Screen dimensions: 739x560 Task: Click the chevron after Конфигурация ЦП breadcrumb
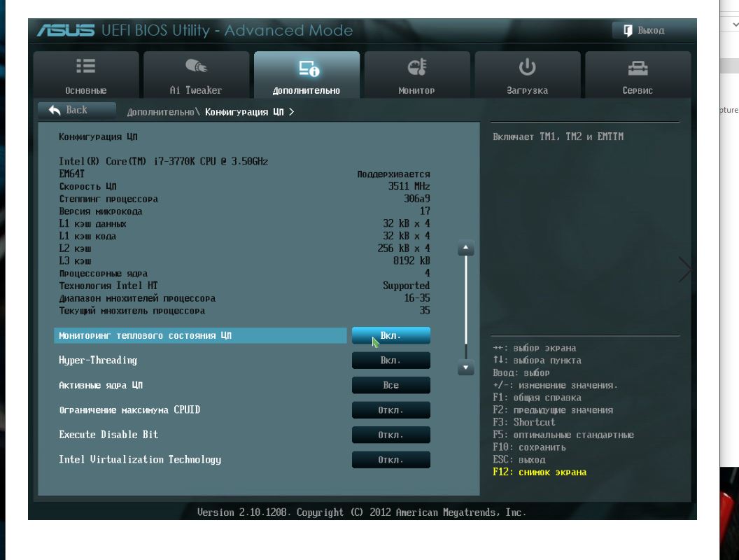(x=291, y=112)
